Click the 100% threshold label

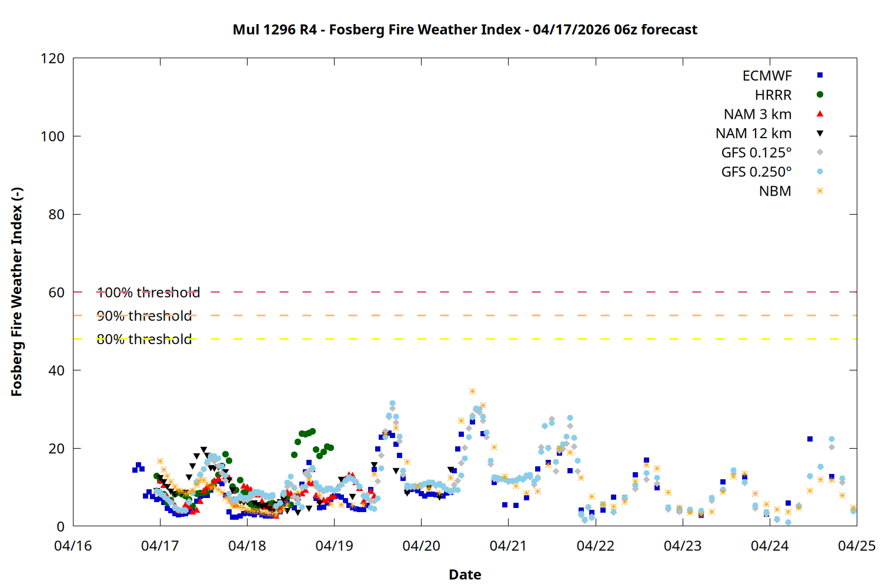click(x=148, y=293)
